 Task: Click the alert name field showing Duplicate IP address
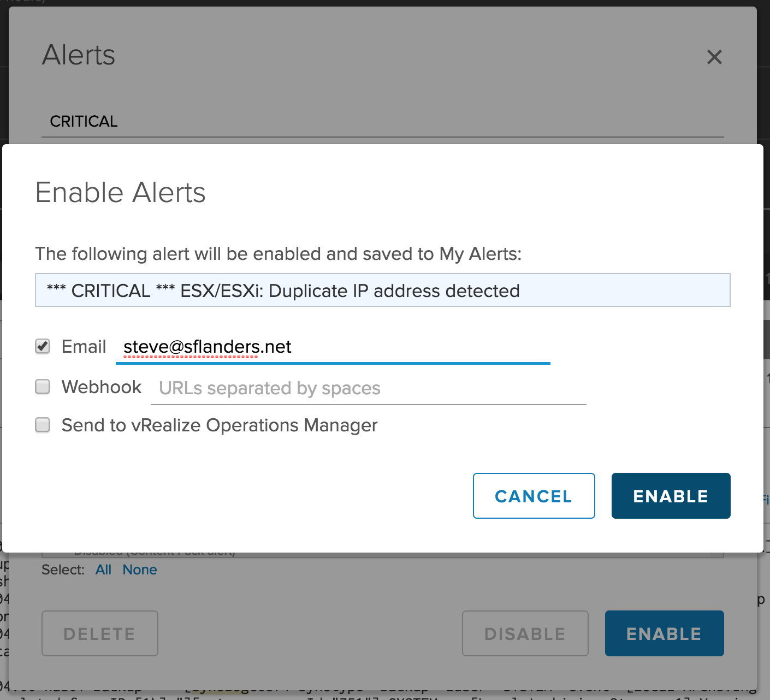click(x=382, y=290)
